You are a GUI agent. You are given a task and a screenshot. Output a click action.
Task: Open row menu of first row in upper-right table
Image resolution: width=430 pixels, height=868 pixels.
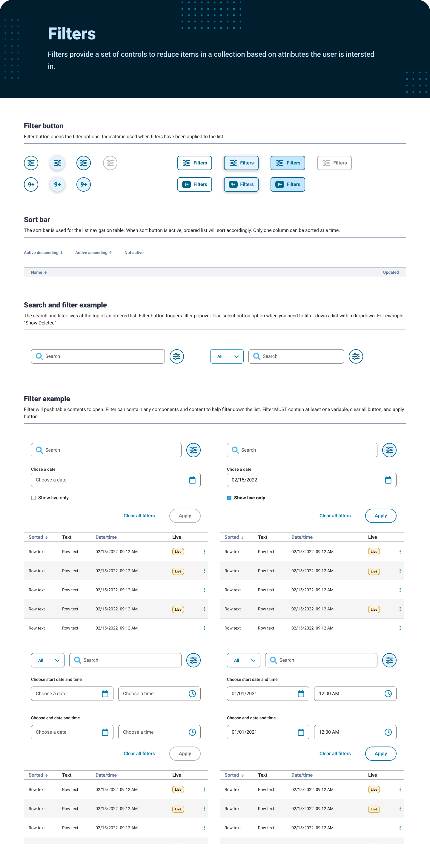400,552
